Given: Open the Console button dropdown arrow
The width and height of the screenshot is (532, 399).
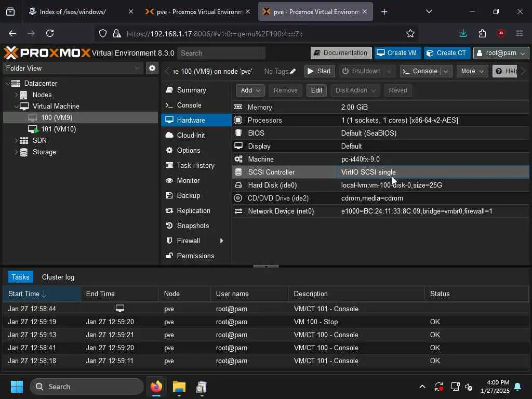Looking at the screenshot, I should (x=446, y=71).
